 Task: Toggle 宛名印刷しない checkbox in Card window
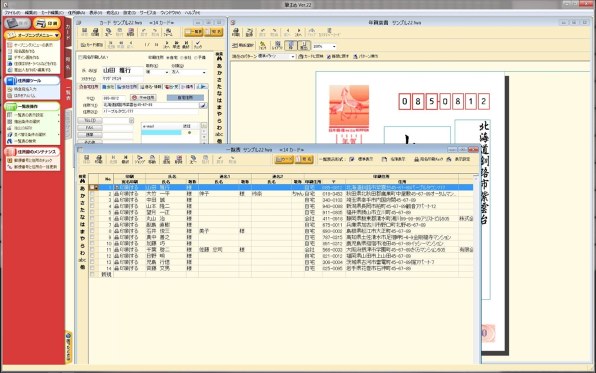tap(80, 57)
